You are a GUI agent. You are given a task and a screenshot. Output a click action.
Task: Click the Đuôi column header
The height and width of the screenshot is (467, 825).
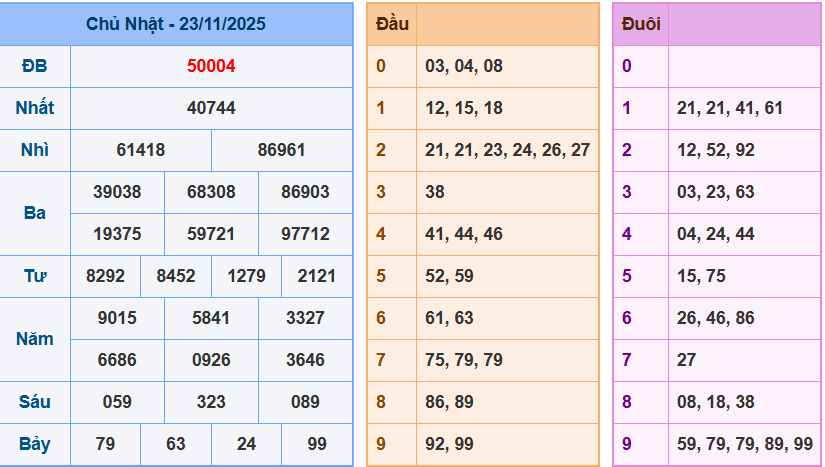point(640,24)
